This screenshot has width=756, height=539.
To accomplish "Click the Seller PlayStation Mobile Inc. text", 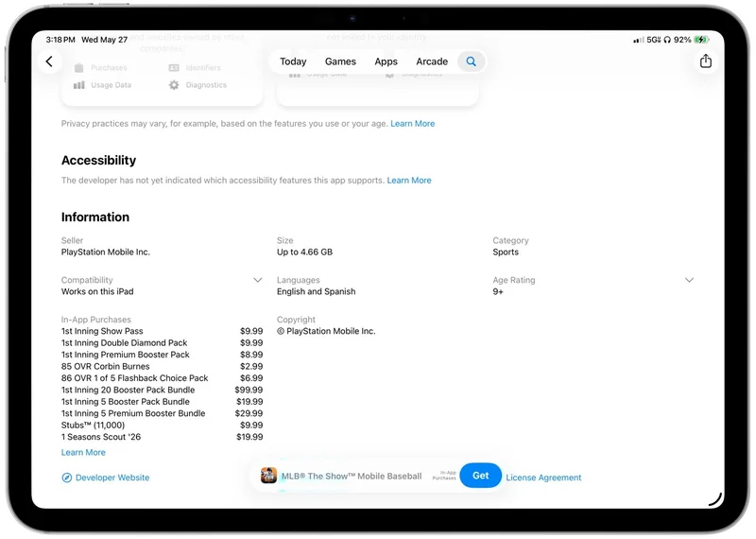I will pyautogui.click(x=106, y=252).
